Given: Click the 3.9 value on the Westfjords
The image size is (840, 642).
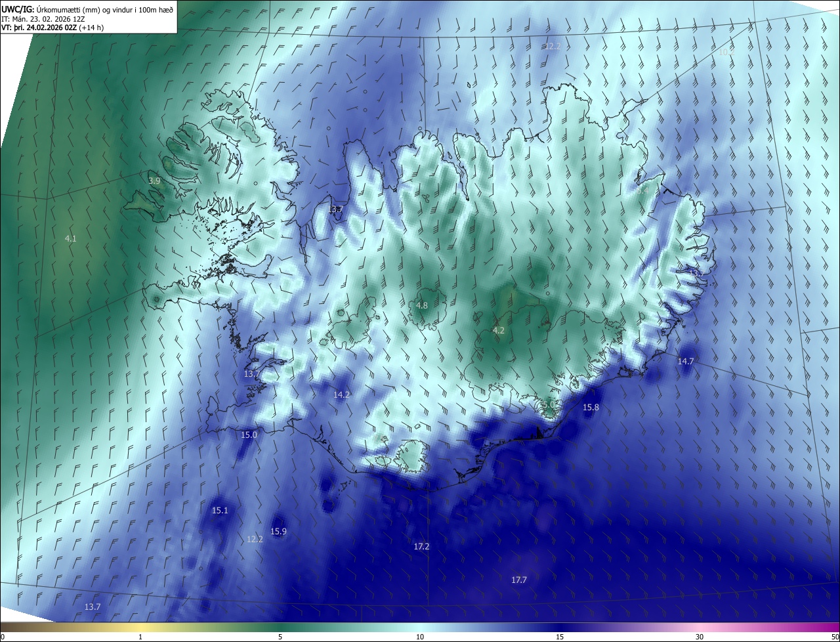Looking at the screenshot, I should tap(154, 181).
